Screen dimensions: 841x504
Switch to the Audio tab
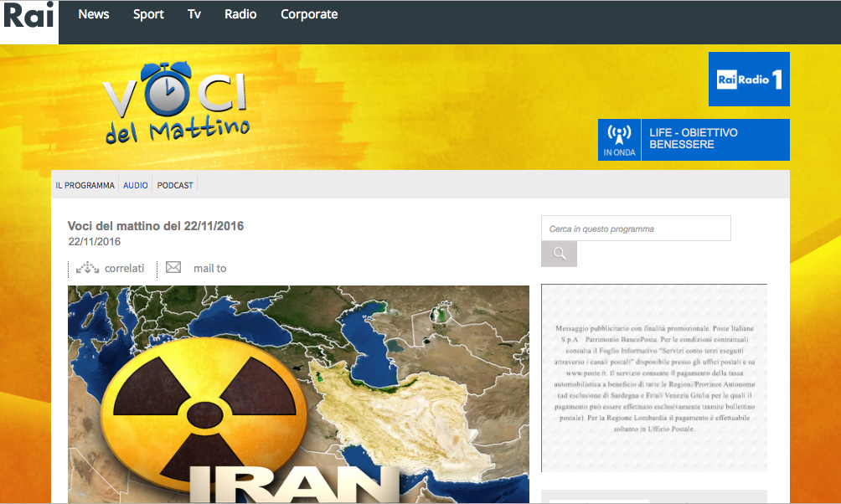[x=136, y=185]
